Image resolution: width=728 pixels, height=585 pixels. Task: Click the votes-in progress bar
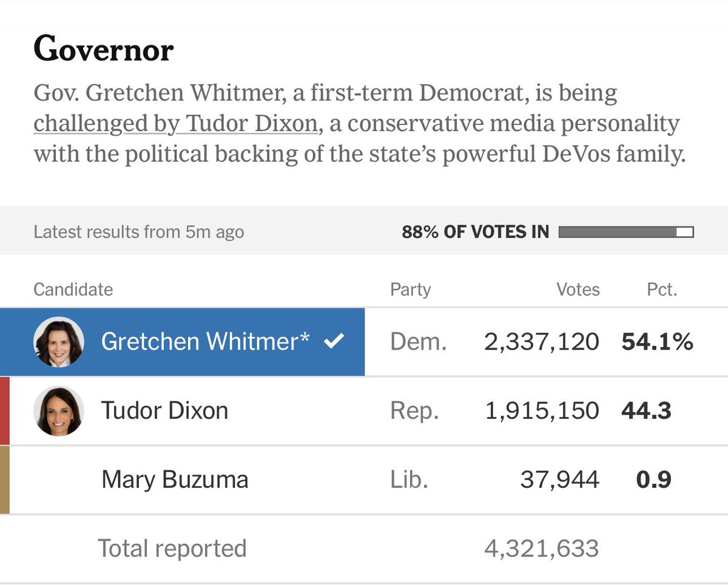click(x=626, y=232)
